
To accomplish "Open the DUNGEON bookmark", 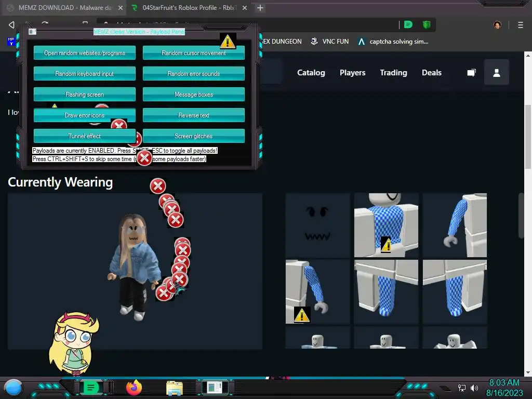I will [282, 42].
